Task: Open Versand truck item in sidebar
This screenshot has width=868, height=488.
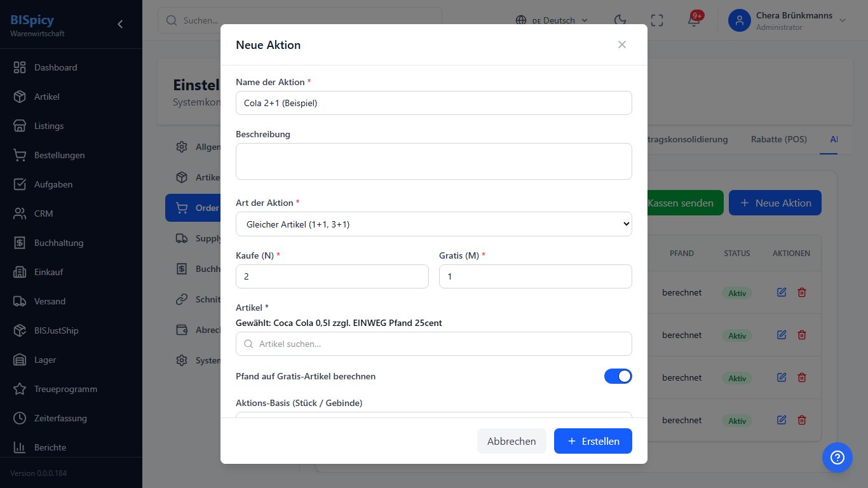Action: (x=71, y=301)
